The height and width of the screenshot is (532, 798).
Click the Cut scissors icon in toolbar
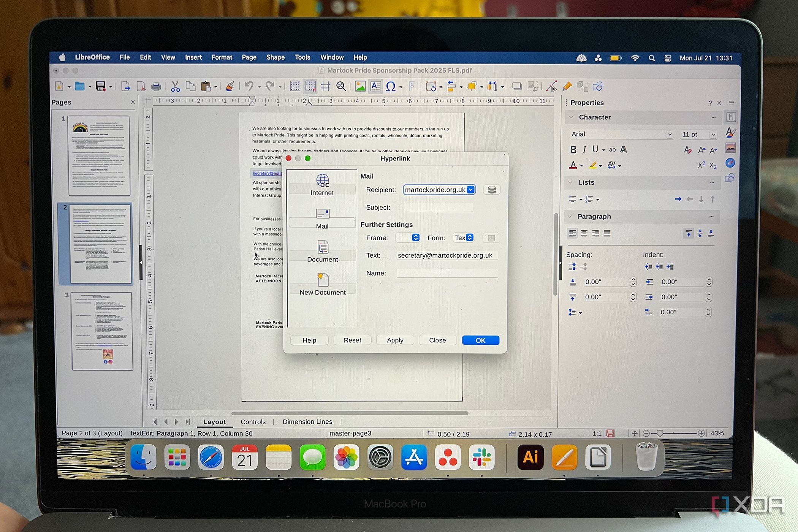point(175,87)
